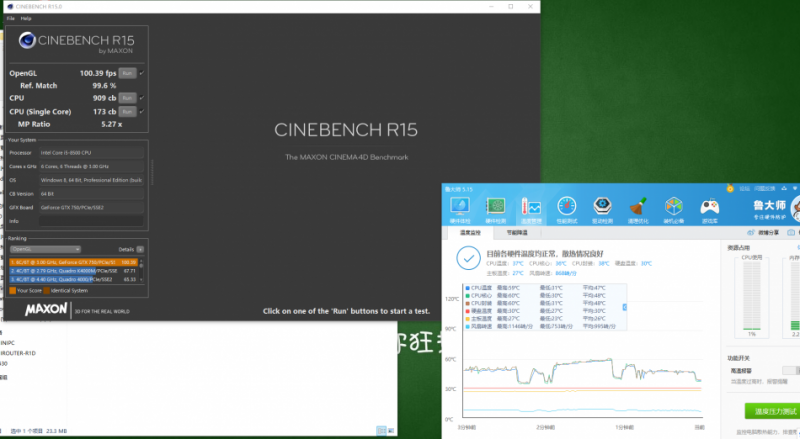Image resolution: width=800 pixels, height=439 pixels.
Task: Click the camera screenshot icon beside Weibo share
Action: [790, 233]
